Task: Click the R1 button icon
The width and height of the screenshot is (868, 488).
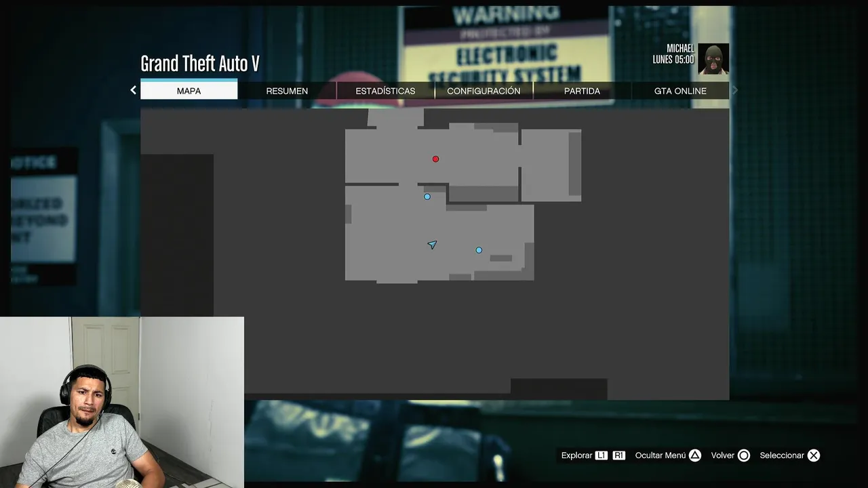Action: [x=618, y=455]
